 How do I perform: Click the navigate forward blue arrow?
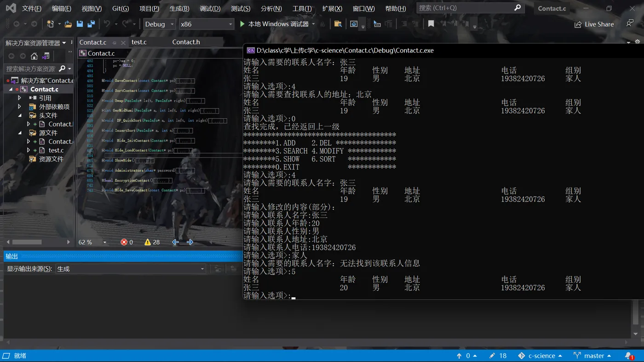[x=190, y=242]
